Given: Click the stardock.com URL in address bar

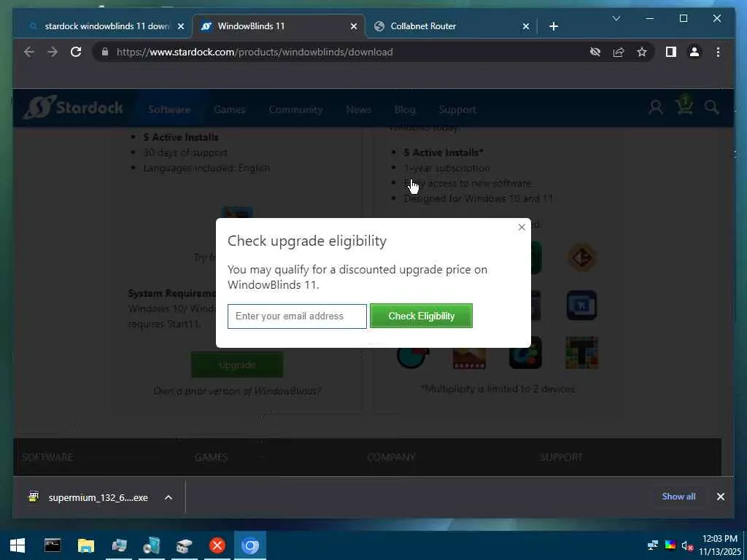Looking at the screenshot, I should (255, 52).
